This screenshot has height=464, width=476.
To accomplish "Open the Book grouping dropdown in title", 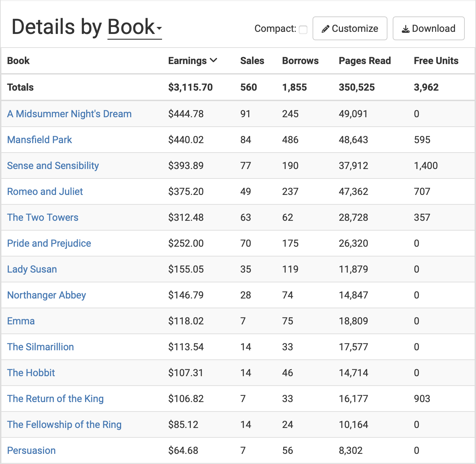I will (x=134, y=27).
